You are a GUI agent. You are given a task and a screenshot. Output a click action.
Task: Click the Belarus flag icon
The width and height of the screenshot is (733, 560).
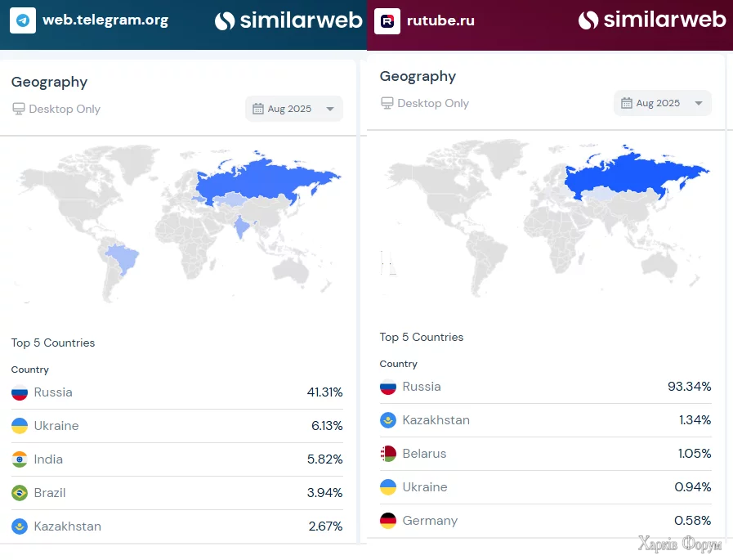pyautogui.click(x=388, y=454)
